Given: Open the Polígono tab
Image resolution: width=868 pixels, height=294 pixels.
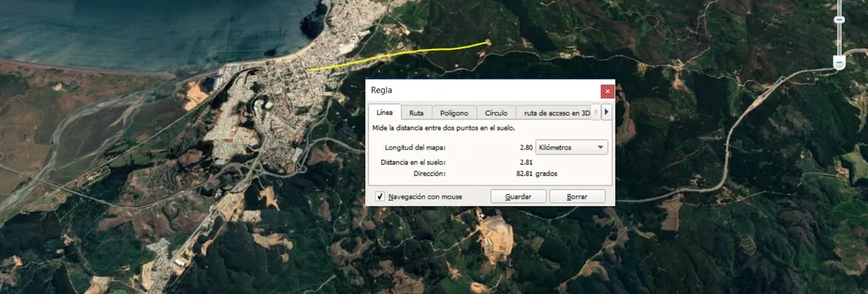Looking at the screenshot, I should point(454,112).
